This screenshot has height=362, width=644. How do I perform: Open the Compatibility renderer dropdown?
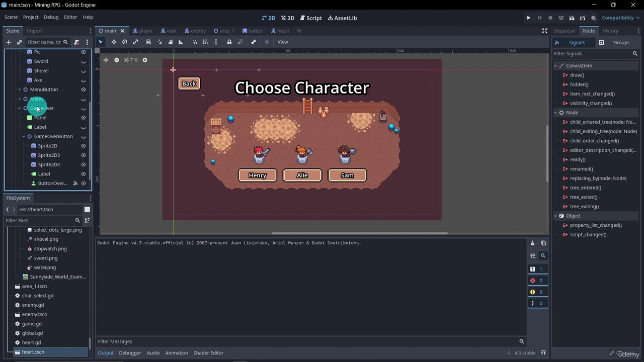point(621,18)
